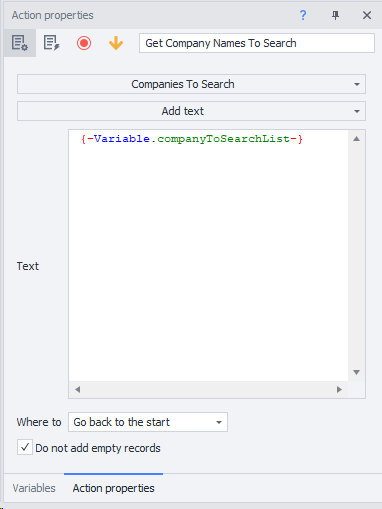Click the companyToSearchList variable macro text
Screen dimensions: 382x509
coord(192,139)
